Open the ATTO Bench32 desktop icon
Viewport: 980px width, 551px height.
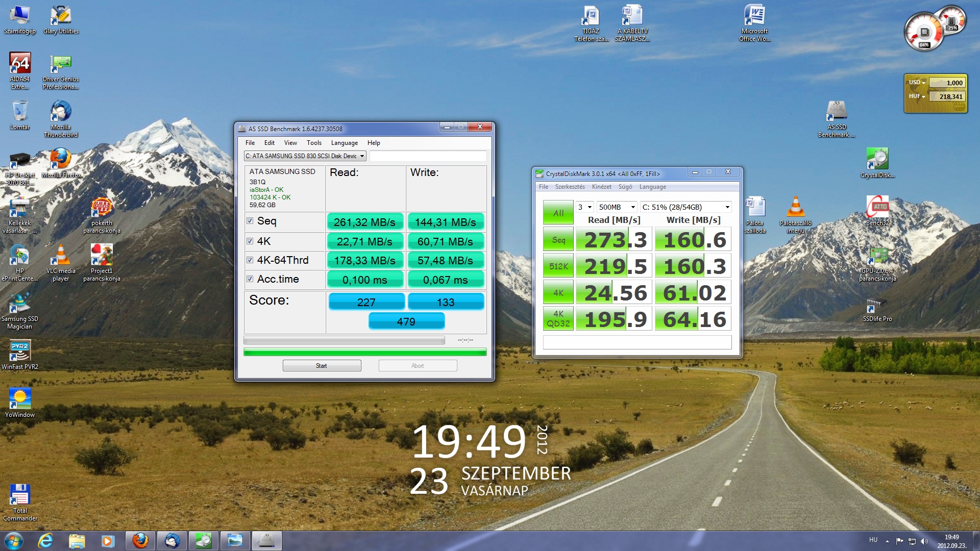pyautogui.click(x=877, y=207)
